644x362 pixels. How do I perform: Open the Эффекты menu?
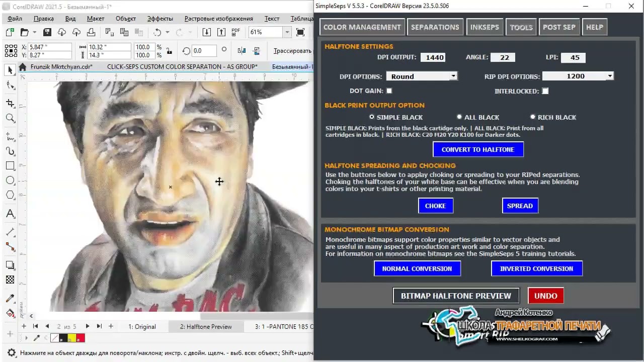(160, 19)
